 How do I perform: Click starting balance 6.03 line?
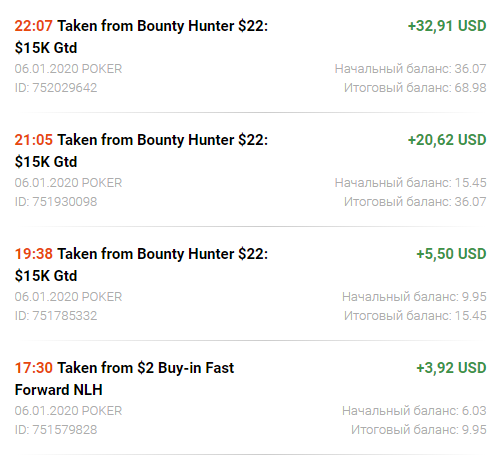(x=414, y=411)
